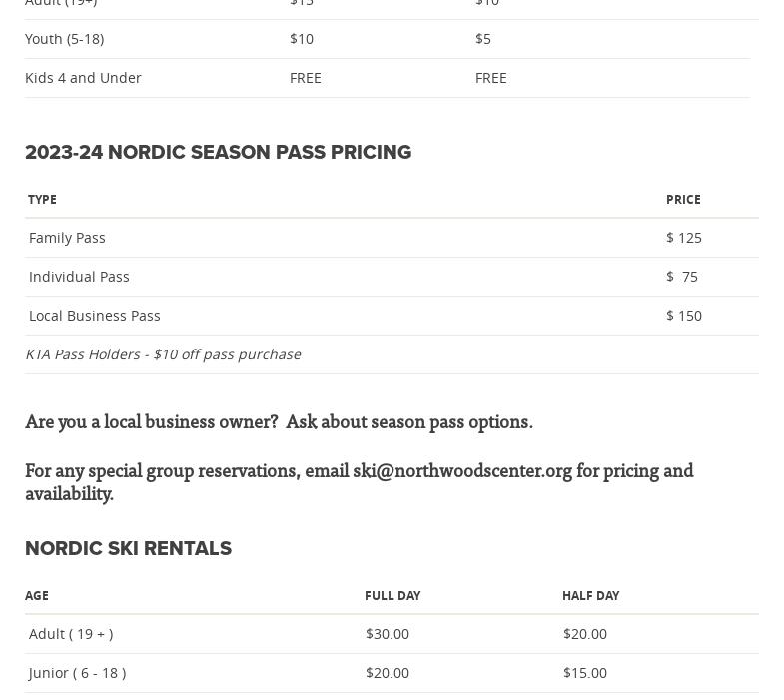Click the $ 150 Local Business price

(684, 316)
